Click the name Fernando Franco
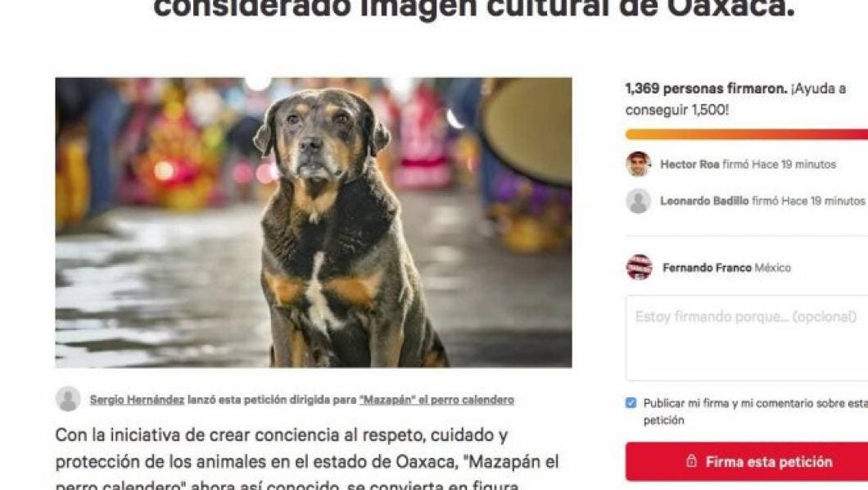 point(707,268)
